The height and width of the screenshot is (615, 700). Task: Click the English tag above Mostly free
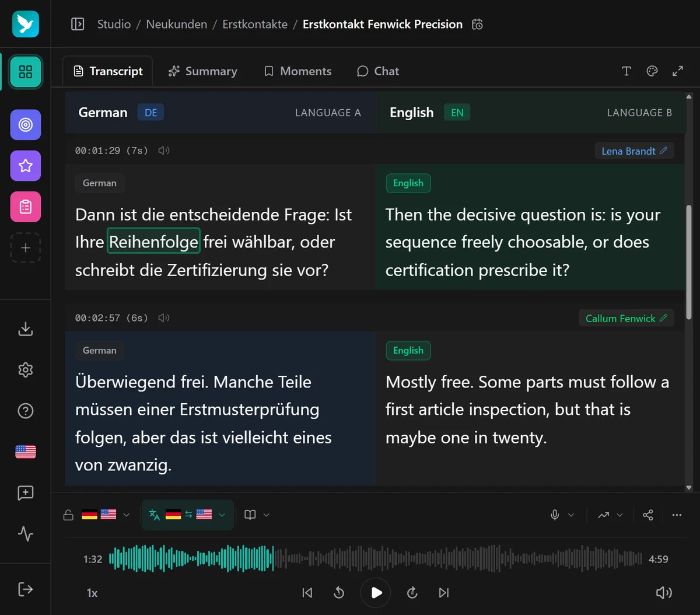pyautogui.click(x=408, y=351)
